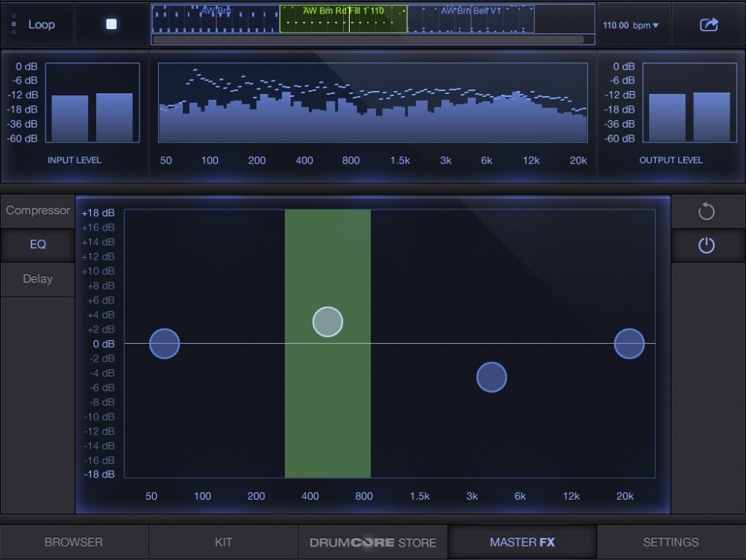
Task: Click the '1.5k' label on the EQ frequency axis
Action: pos(419,496)
